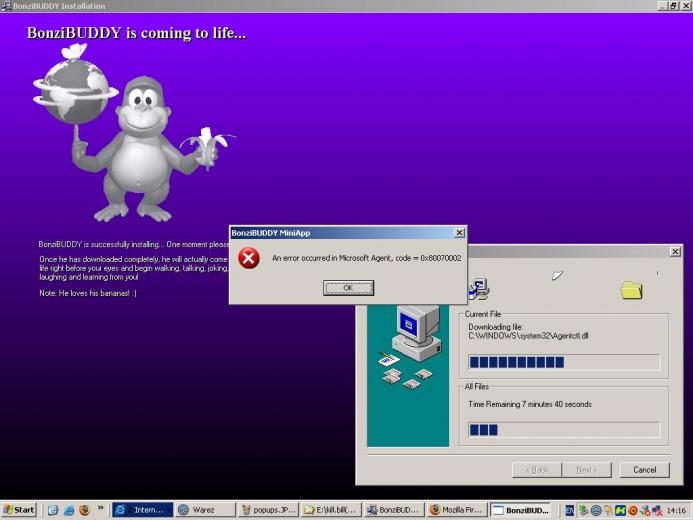Click the greyed-out Next button in the wizard
Viewport: 693px width, 520px height.
(586, 470)
